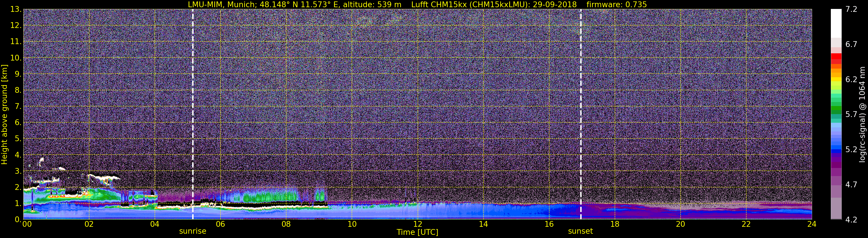Click the height axis tick label '9.'

(18, 74)
